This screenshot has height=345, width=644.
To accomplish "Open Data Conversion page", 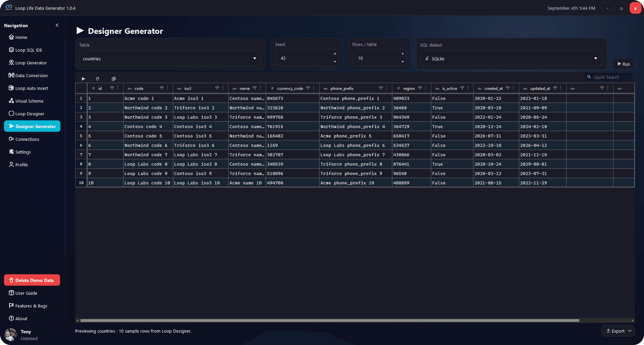I will click(32, 75).
